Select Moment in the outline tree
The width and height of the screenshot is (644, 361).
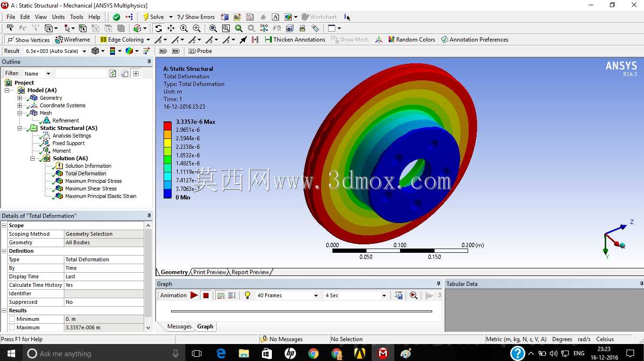(61, 151)
